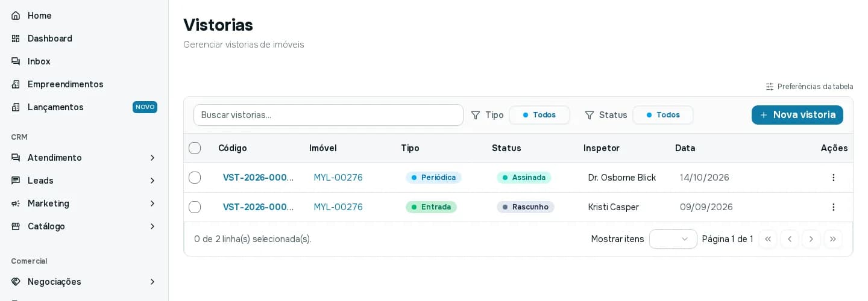Click the table preferences sliders icon

coord(770,87)
